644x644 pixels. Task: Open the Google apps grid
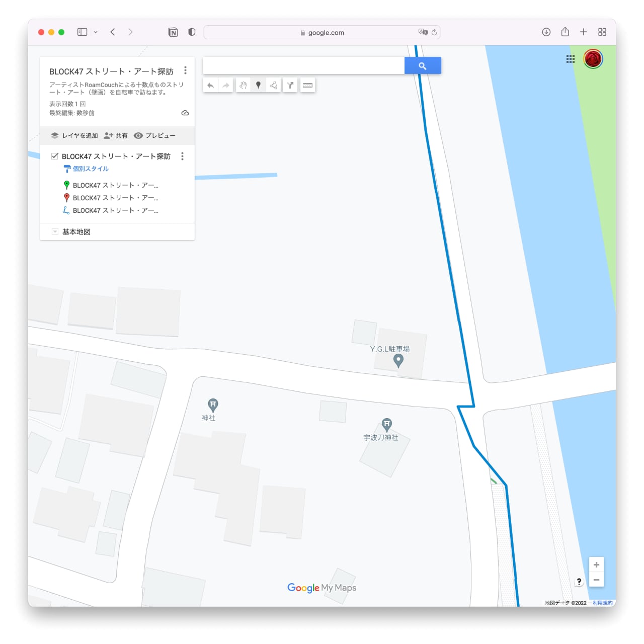[x=570, y=59]
